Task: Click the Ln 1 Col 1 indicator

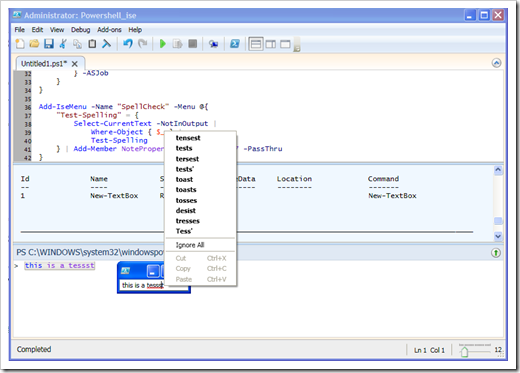Action: click(429, 350)
